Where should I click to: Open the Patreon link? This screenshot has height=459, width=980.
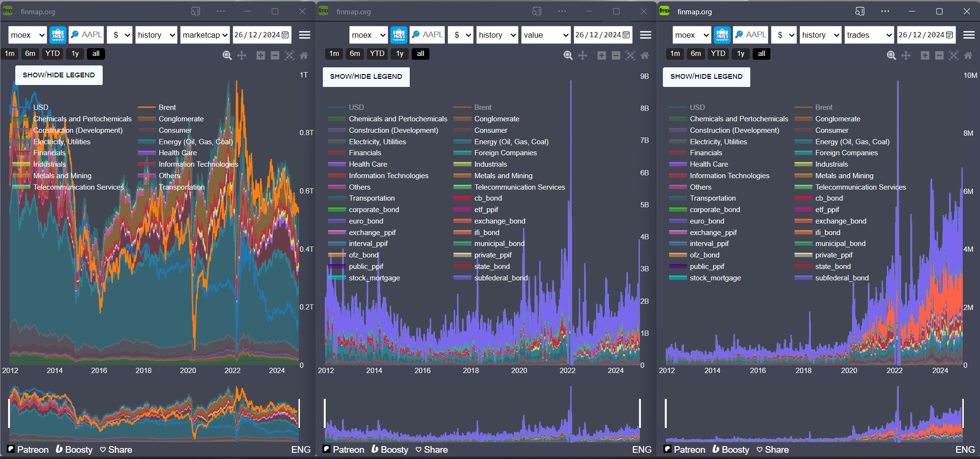pyautogui.click(x=32, y=449)
